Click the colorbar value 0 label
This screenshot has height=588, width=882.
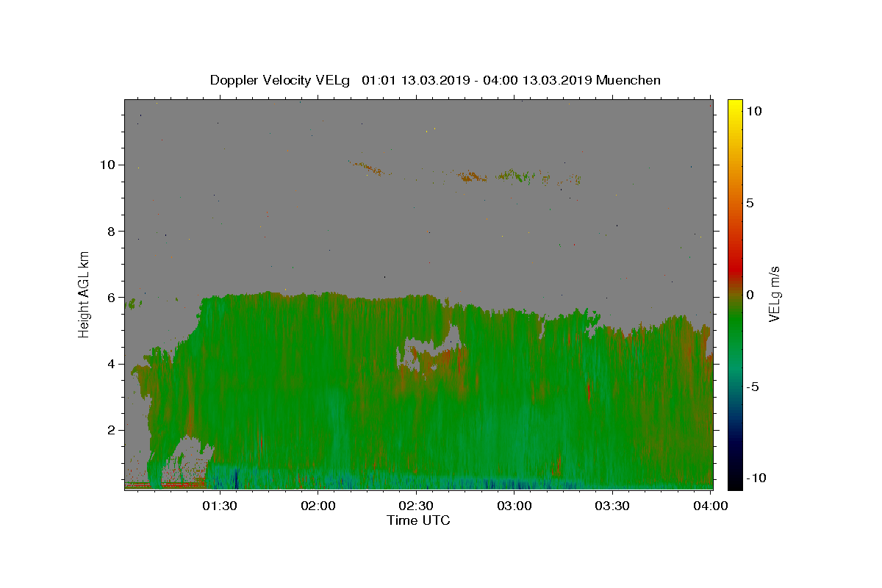pyautogui.click(x=750, y=295)
